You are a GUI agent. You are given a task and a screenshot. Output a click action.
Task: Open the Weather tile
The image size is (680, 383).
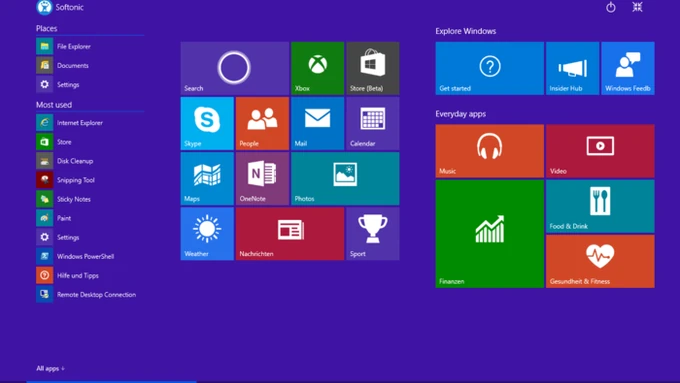(x=207, y=233)
